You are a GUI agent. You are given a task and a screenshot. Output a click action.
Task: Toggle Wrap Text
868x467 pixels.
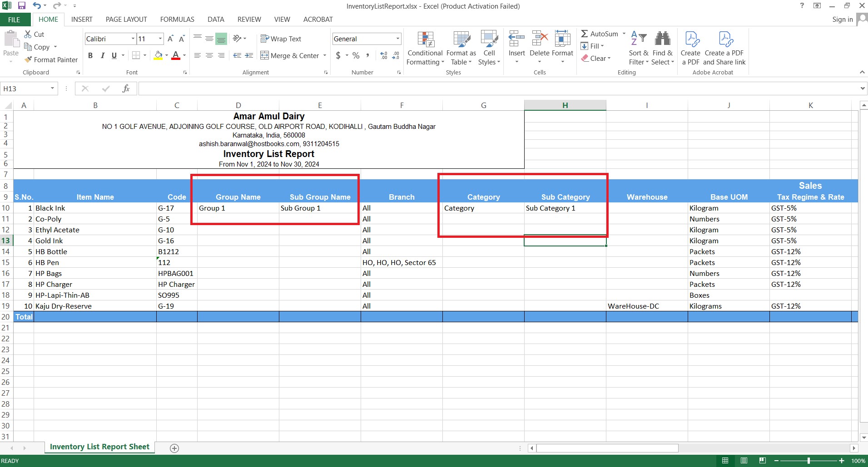point(281,39)
